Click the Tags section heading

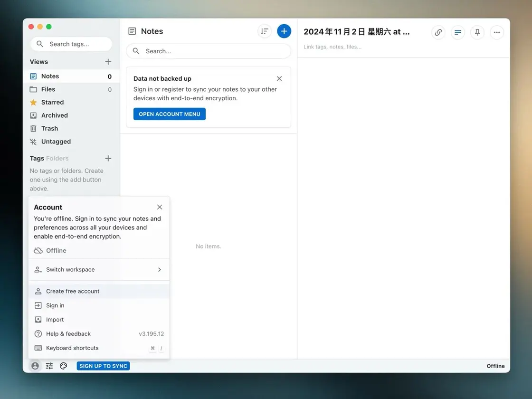pos(37,158)
